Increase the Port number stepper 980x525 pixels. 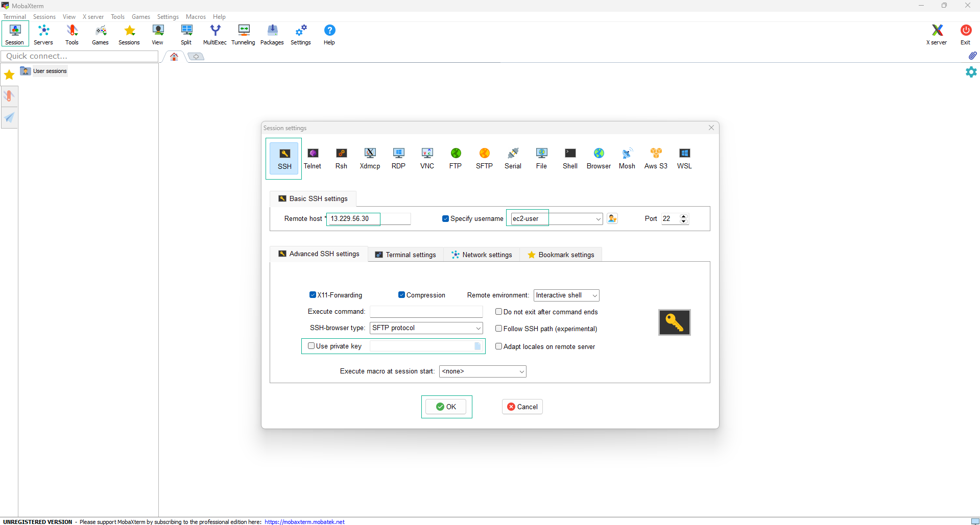[x=684, y=216]
